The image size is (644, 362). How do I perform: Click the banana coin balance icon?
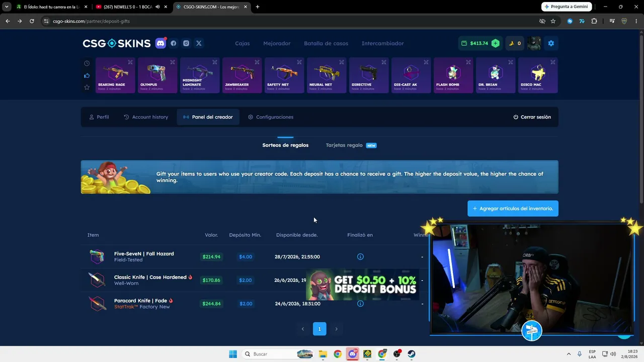(512, 43)
